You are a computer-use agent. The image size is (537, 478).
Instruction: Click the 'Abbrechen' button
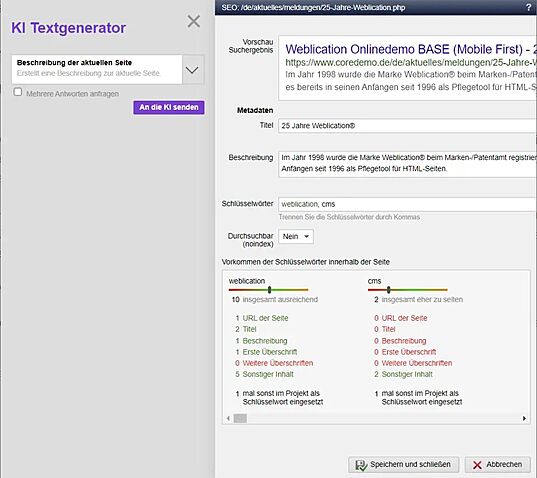(x=498, y=465)
